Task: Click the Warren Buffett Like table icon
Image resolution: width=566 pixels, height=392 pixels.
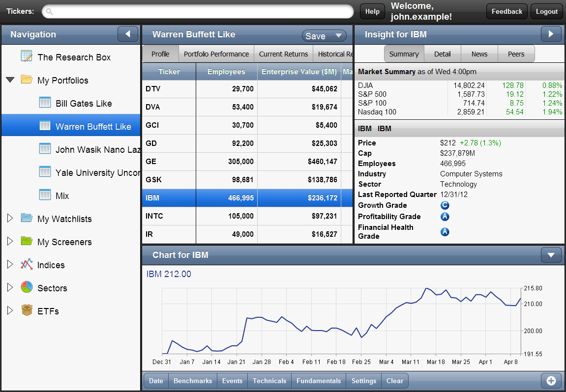Action: click(x=45, y=125)
